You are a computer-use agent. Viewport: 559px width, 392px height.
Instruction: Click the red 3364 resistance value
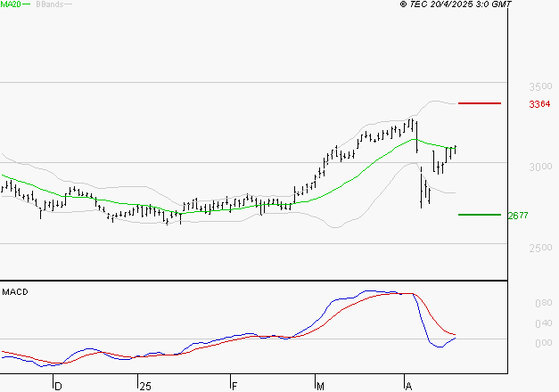click(x=539, y=104)
